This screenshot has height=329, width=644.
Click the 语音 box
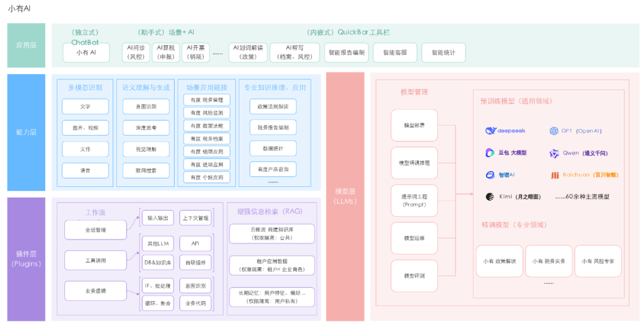(x=85, y=171)
